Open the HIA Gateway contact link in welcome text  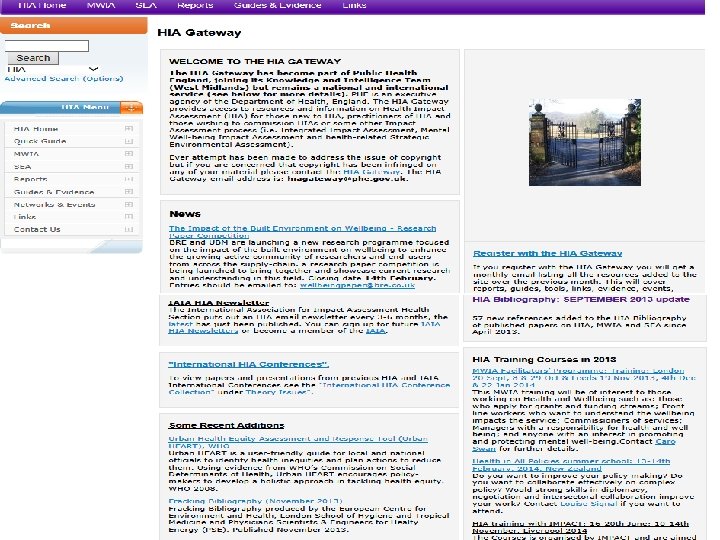[x=371, y=172]
